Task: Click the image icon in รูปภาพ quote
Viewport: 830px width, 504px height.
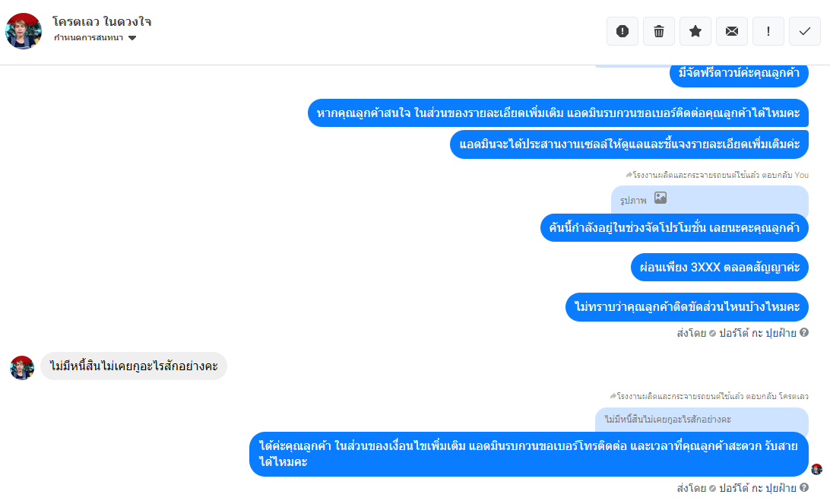Action: coord(660,198)
